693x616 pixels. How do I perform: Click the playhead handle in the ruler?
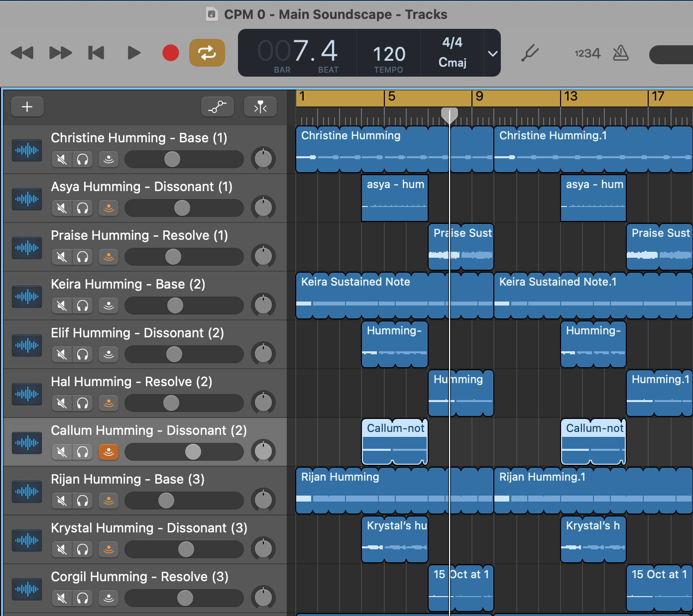point(449,115)
